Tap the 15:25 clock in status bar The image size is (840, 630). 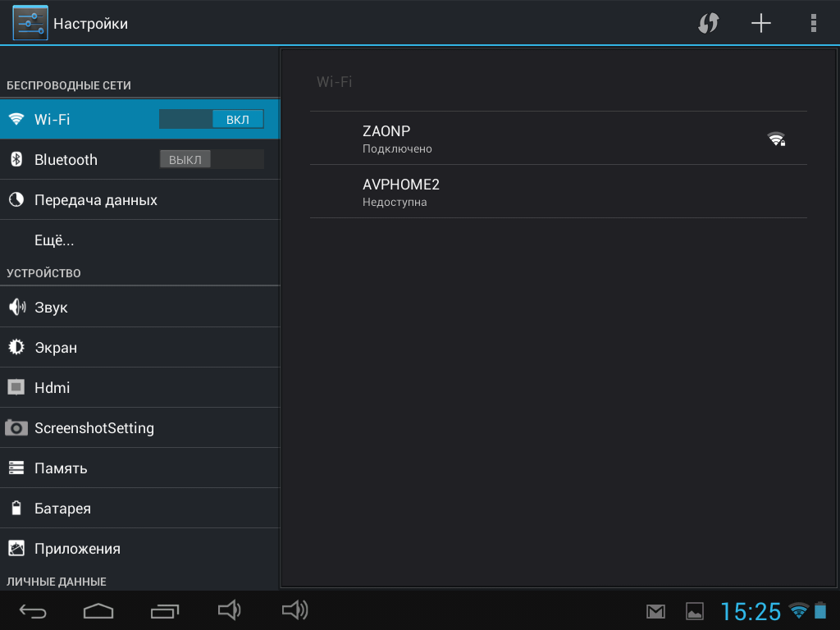(751, 611)
